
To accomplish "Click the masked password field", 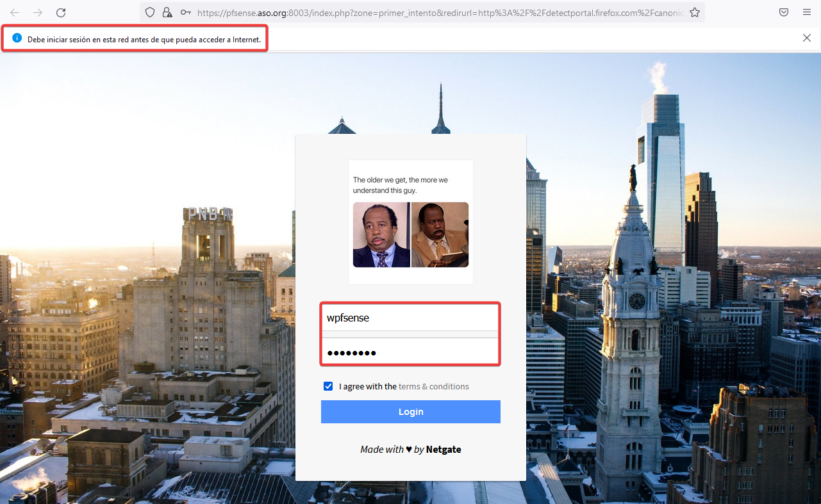I will pyautogui.click(x=410, y=352).
